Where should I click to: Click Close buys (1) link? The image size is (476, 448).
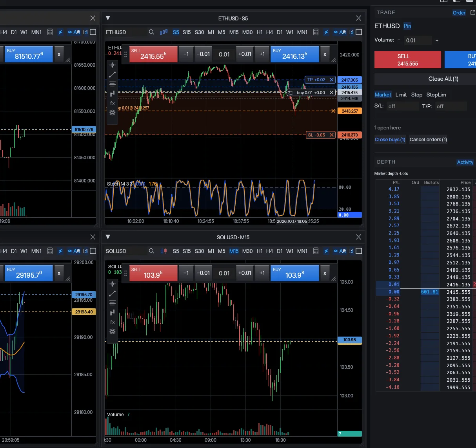[x=390, y=140]
